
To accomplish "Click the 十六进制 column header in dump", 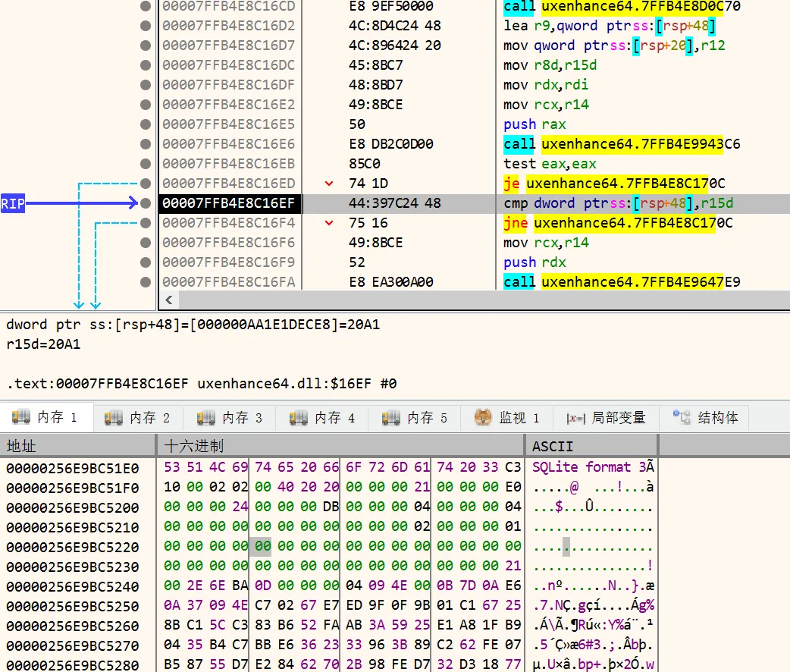I will (341, 446).
